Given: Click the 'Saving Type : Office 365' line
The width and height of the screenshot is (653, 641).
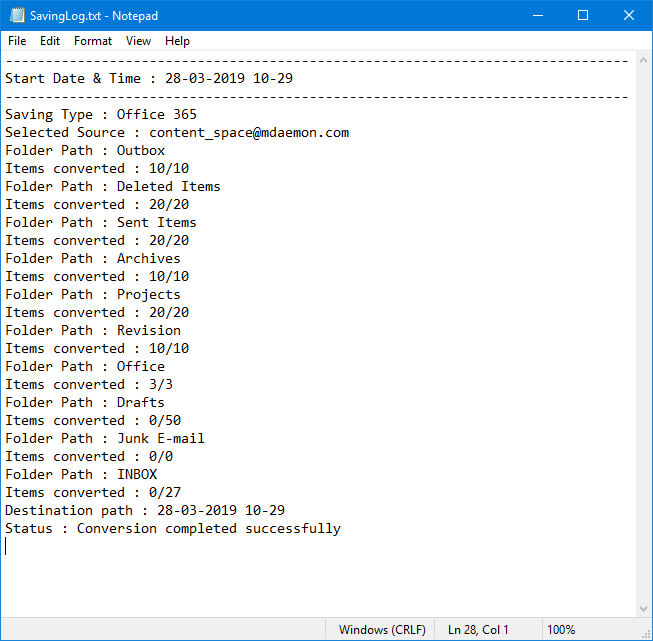Looking at the screenshot, I should click(101, 115).
